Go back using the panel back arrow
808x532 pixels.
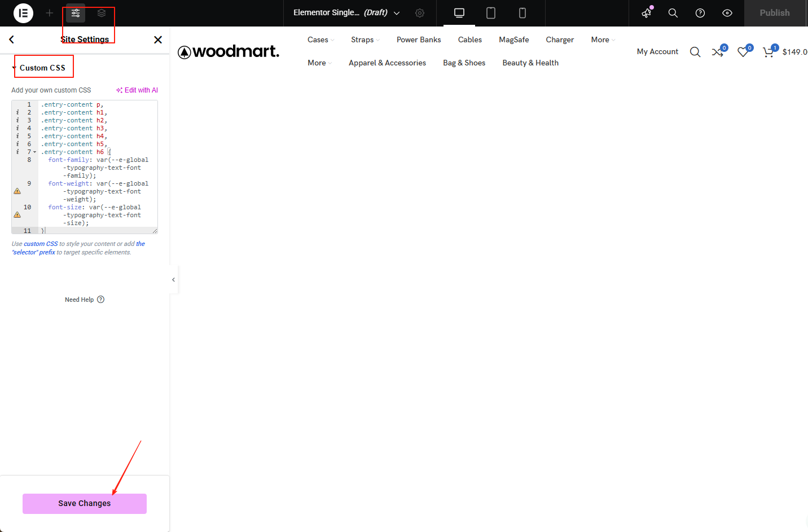click(x=11, y=39)
